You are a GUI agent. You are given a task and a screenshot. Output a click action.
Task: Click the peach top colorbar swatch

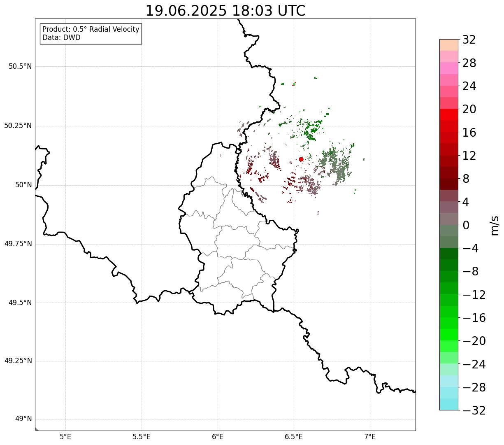click(x=449, y=45)
